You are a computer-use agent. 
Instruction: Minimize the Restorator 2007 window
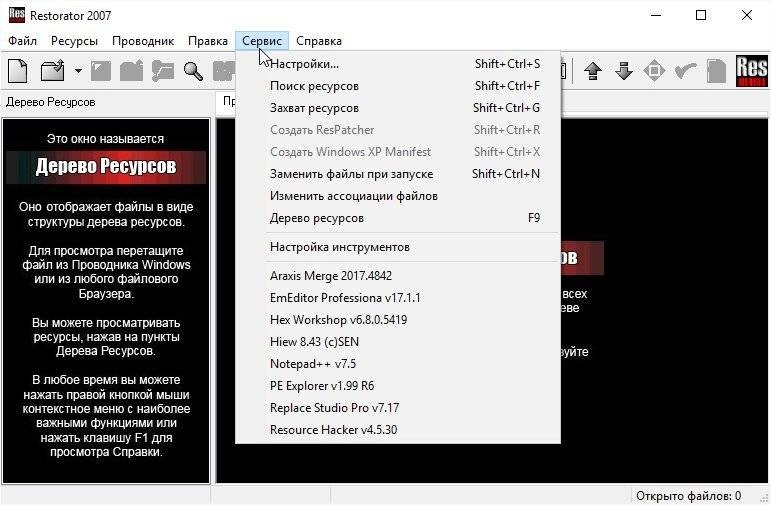pos(656,15)
